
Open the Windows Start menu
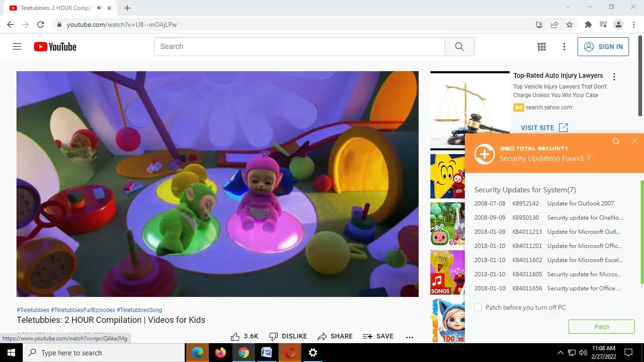pyautogui.click(x=11, y=353)
